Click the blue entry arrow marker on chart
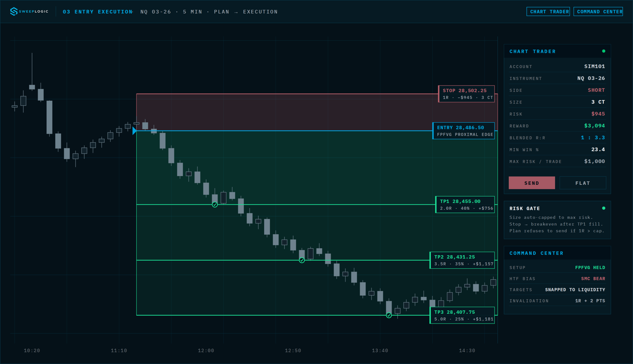The width and height of the screenshot is (633, 364). click(135, 131)
